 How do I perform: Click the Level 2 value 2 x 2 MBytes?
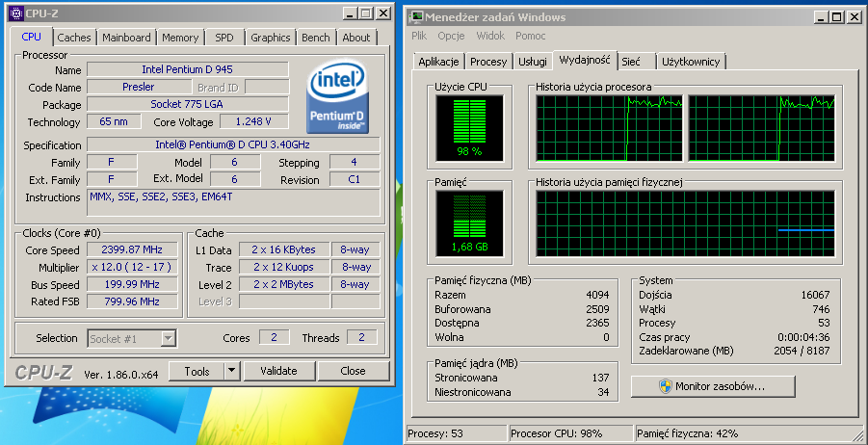[x=284, y=284]
